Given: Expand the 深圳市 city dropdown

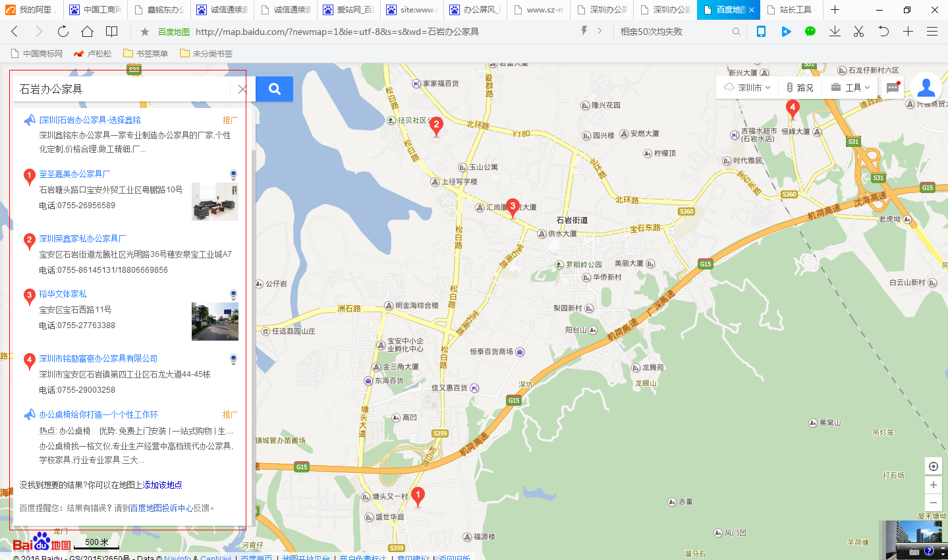Looking at the screenshot, I should pyautogui.click(x=747, y=88).
